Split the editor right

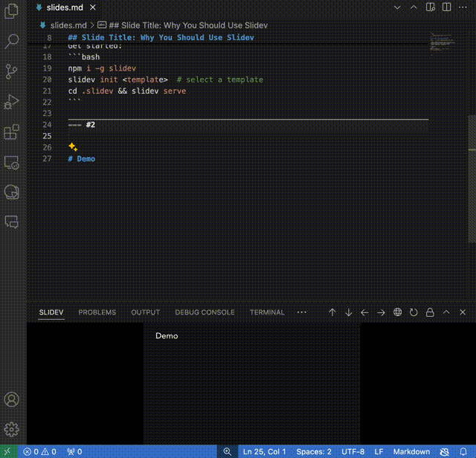(446, 7)
